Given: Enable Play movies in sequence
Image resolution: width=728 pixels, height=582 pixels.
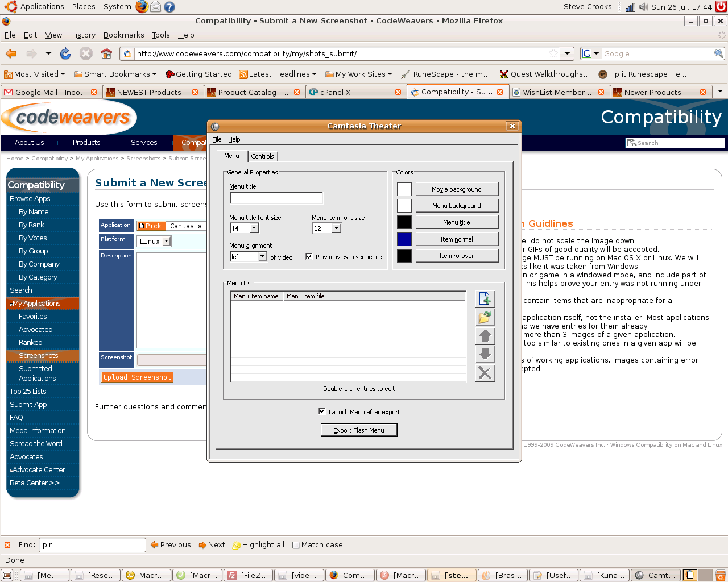Looking at the screenshot, I should pyautogui.click(x=309, y=256).
